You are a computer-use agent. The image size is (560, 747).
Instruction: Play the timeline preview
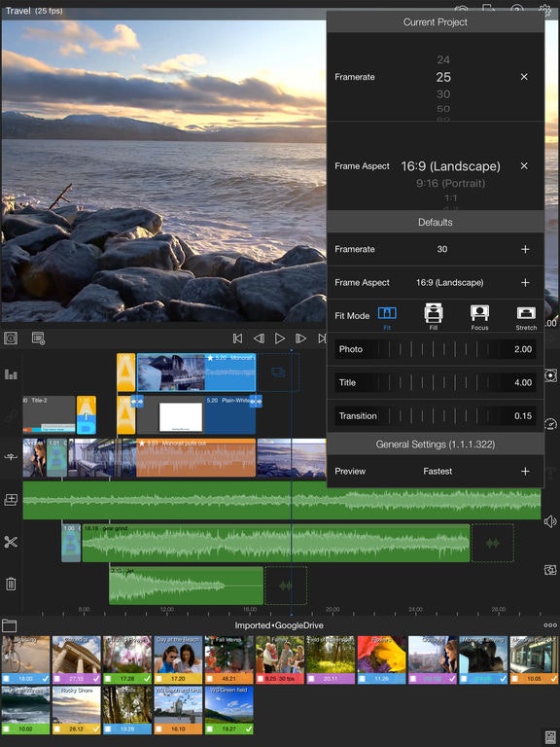pos(280,338)
